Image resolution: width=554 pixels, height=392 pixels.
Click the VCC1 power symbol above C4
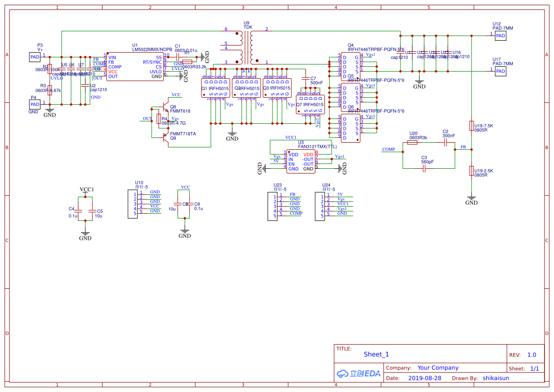pyautogui.click(x=87, y=190)
